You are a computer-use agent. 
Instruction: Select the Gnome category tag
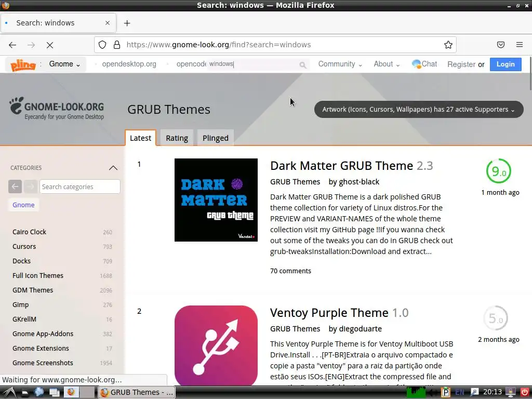coord(23,205)
